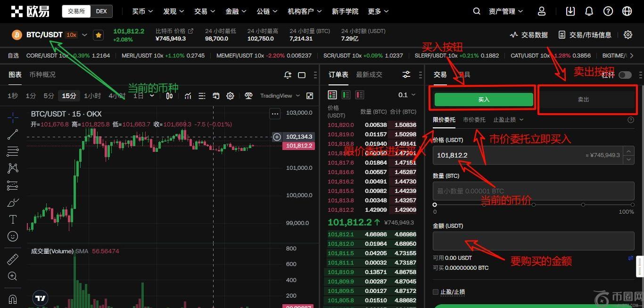The height and width of the screenshot is (308, 644).
Task: Expand the BTC/USDT pair selector
Action: [84, 35]
